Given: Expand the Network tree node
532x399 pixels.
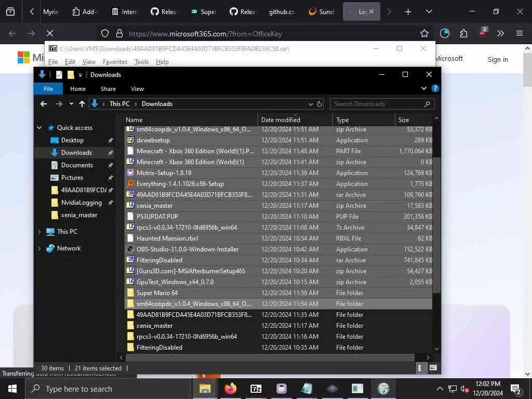Looking at the screenshot, I should click(x=39, y=248).
